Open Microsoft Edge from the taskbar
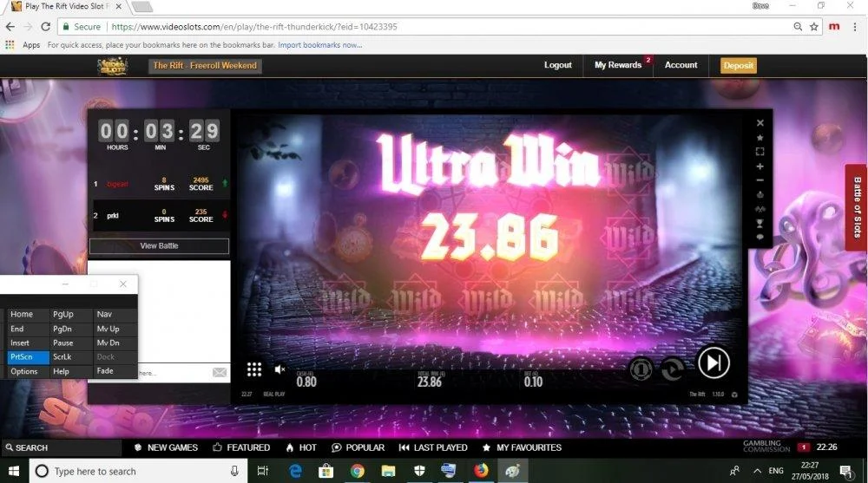 295,471
